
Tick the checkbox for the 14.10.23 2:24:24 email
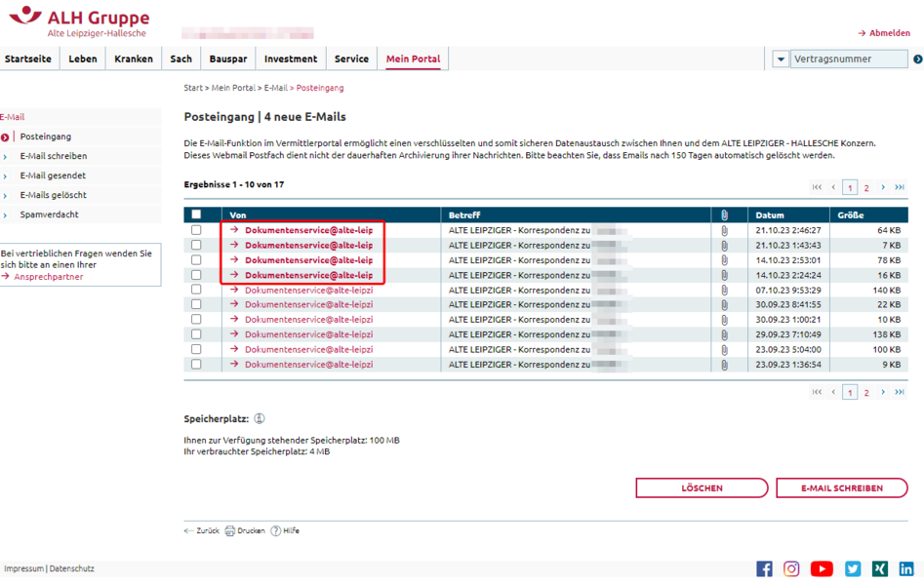(196, 275)
